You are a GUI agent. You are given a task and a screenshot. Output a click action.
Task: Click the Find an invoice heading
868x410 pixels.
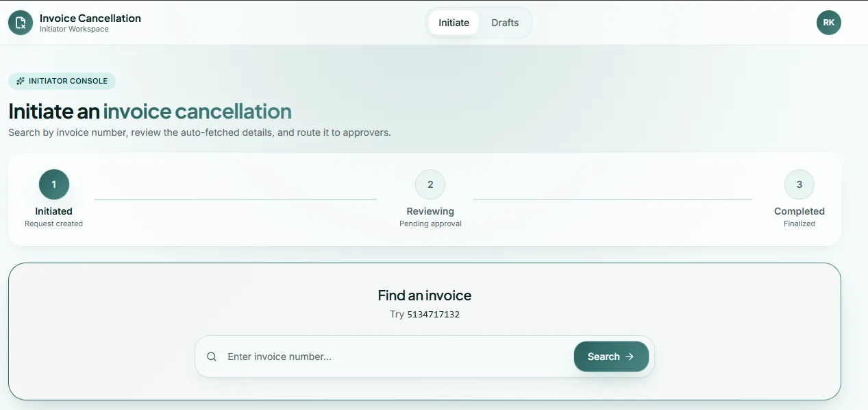point(425,296)
